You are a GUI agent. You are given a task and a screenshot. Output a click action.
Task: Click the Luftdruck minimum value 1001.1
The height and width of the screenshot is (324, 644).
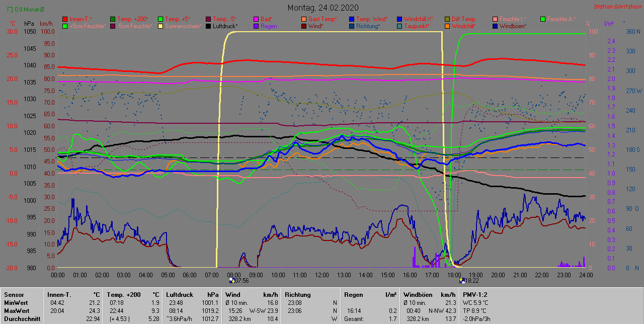pos(210,303)
